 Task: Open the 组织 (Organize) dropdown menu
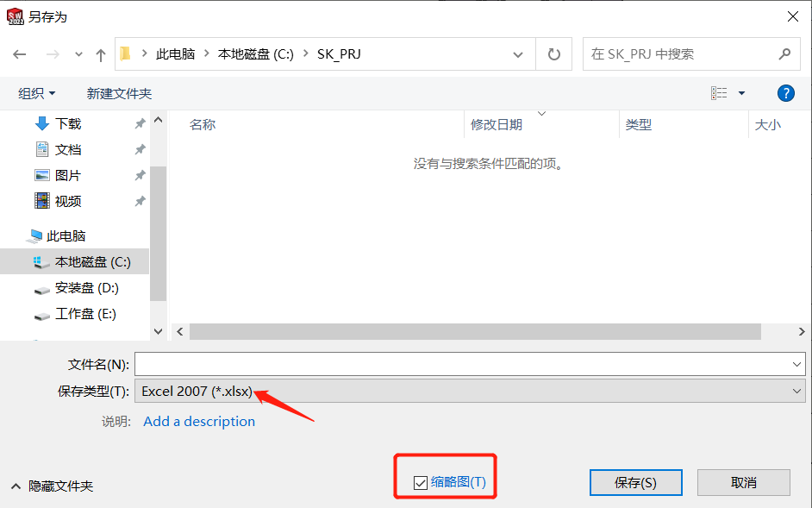pyautogui.click(x=36, y=93)
